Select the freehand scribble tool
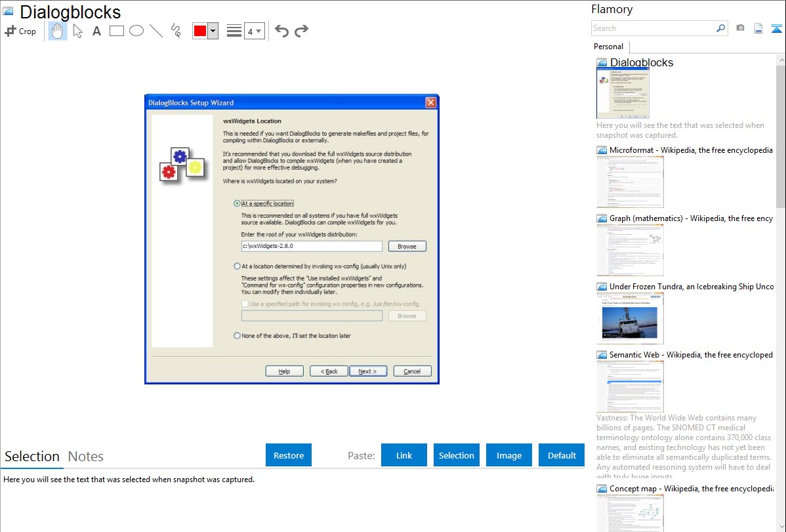This screenshot has height=532, width=786. tap(176, 31)
